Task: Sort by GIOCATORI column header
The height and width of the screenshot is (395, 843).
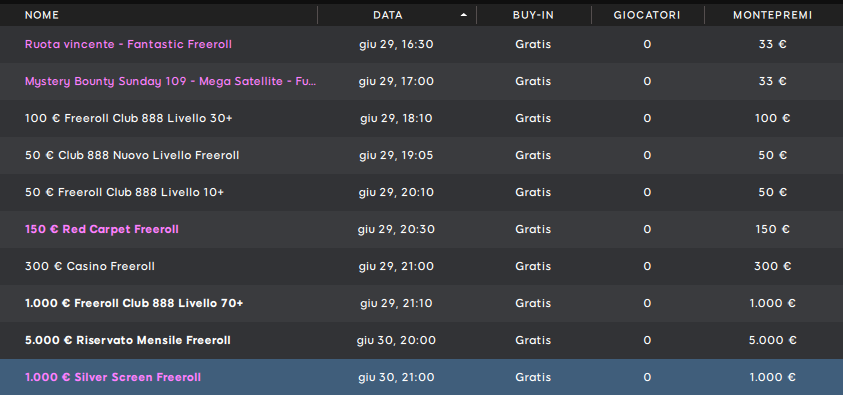Action: coord(647,15)
